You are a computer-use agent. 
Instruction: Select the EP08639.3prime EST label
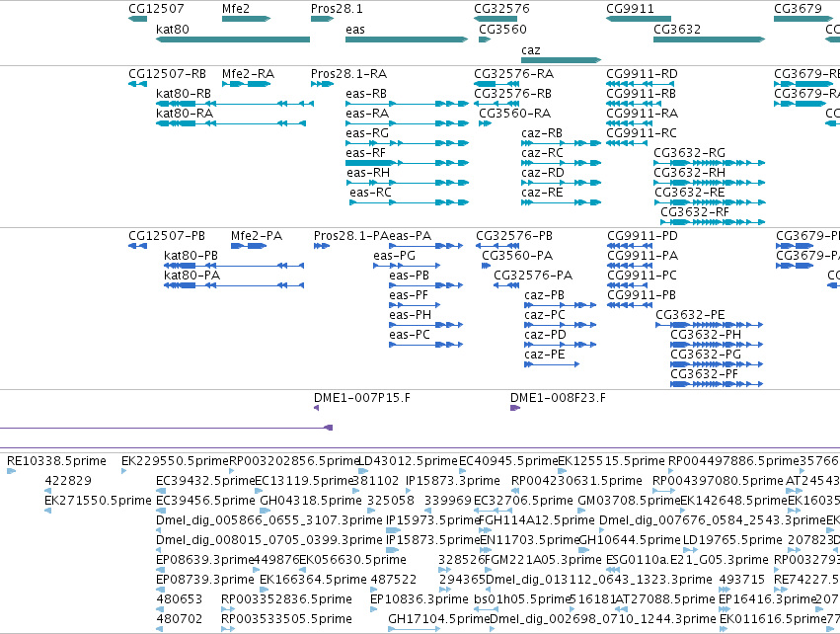click(x=204, y=561)
